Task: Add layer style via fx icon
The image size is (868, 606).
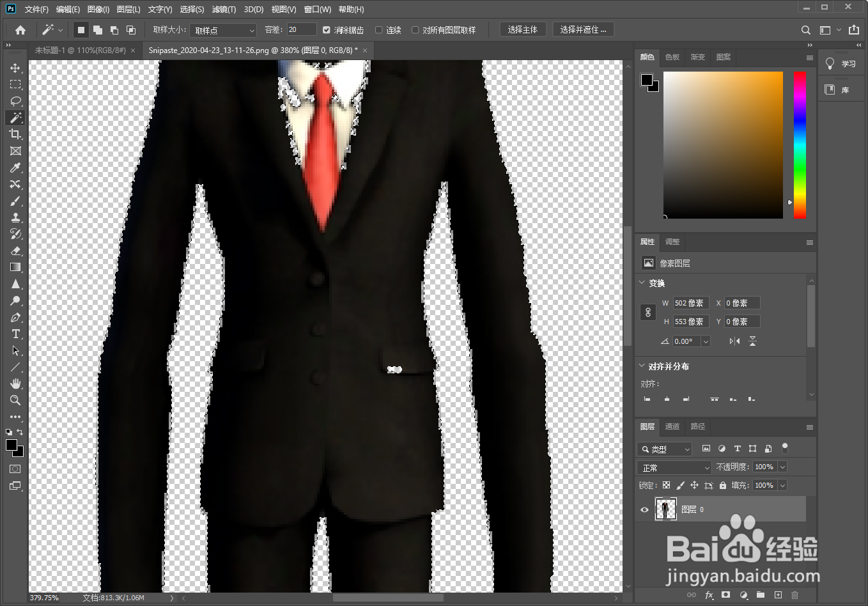Action: pyautogui.click(x=709, y=594)
